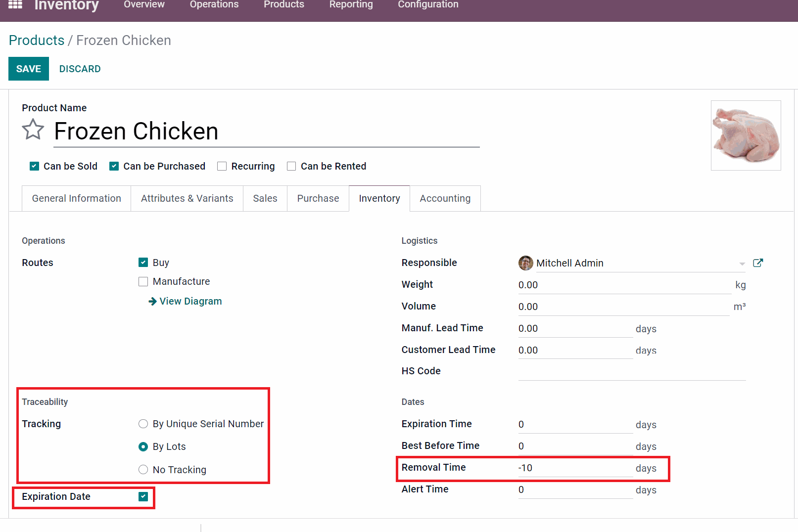Check the Can be Rented checkbox

(291, 166)
